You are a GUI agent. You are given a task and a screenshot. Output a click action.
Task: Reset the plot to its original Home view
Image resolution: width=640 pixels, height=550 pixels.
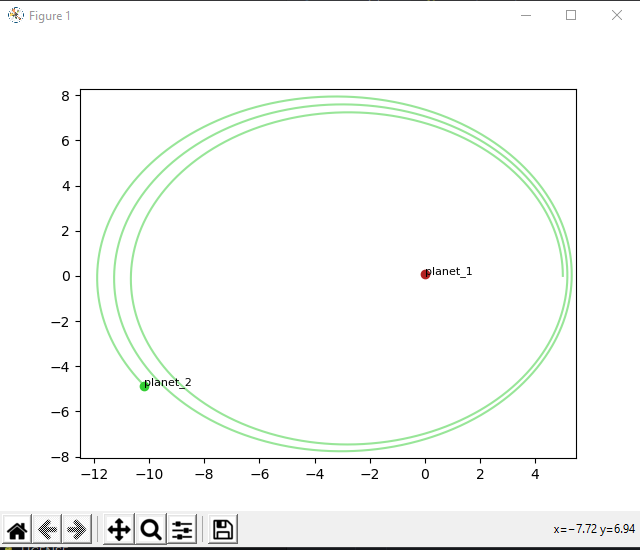pos(17,530)
